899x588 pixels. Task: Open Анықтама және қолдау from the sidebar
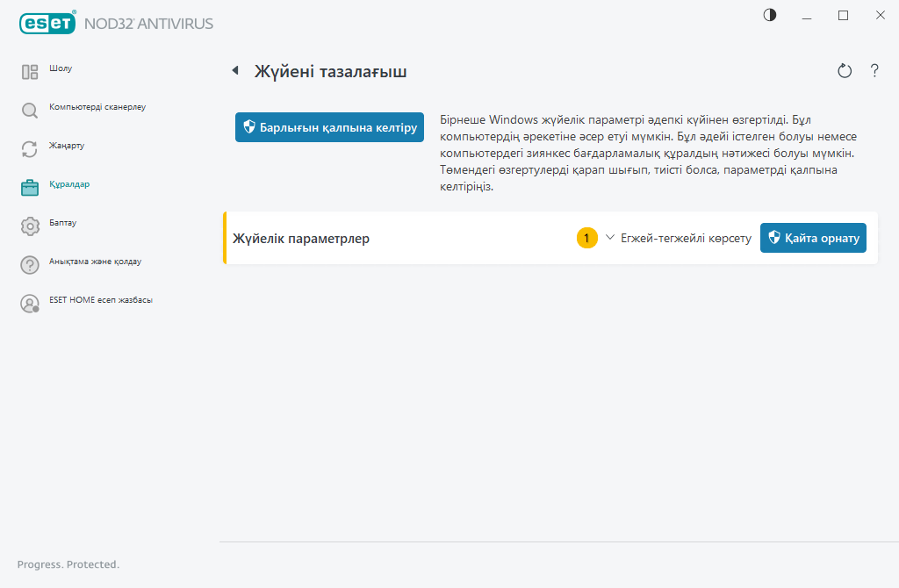(x=95, y=262)
